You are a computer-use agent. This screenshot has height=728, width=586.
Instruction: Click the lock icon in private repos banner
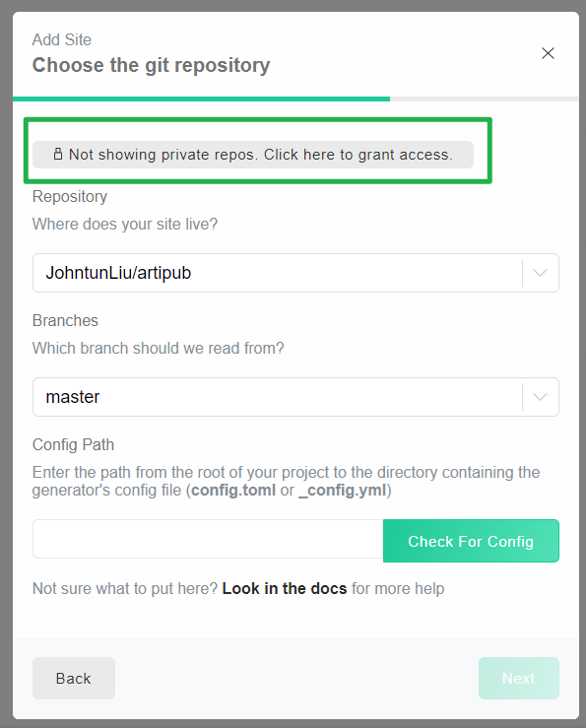click(57, 154)
